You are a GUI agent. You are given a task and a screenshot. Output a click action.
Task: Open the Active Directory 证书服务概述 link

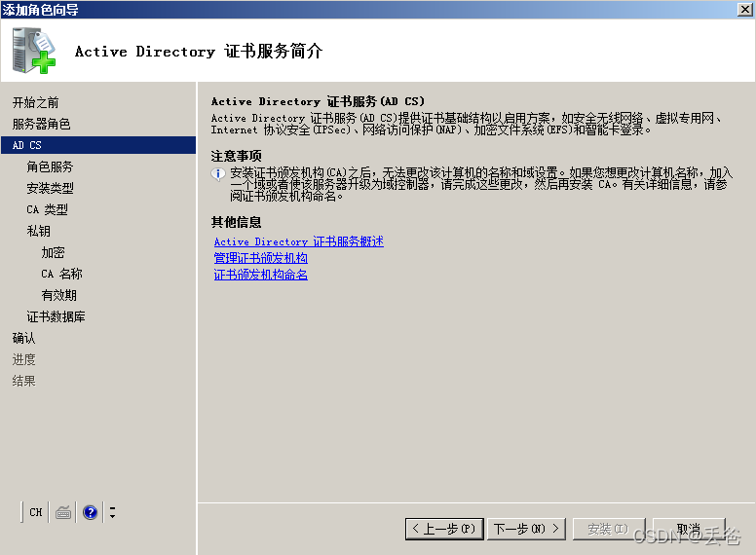tap(298, 241)
